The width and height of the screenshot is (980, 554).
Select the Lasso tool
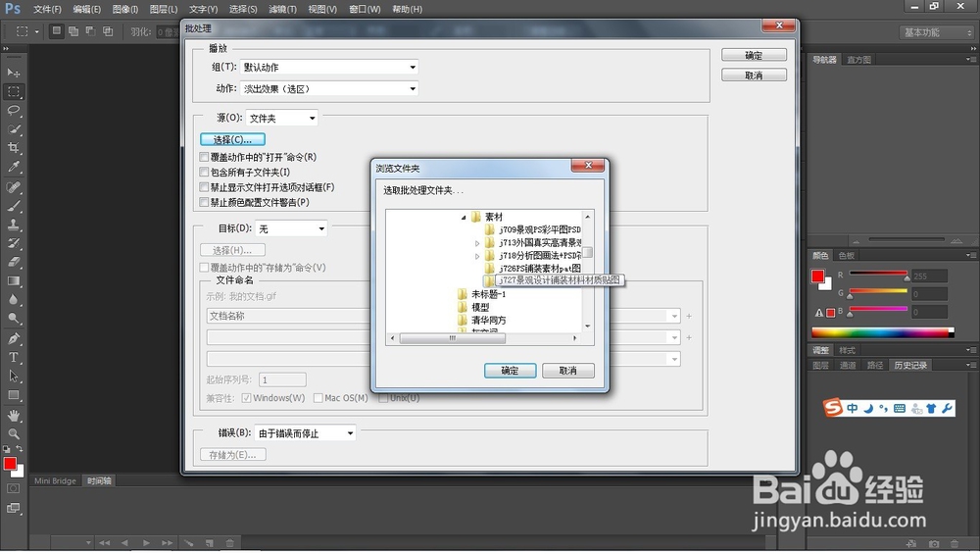pyautogui.click(x=13, y=111)
